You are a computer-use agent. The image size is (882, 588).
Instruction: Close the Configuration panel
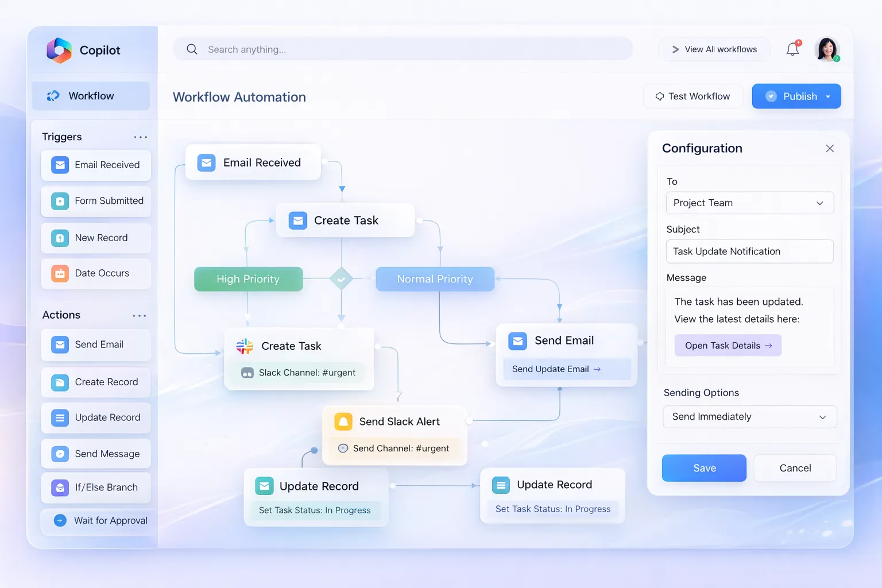[x=830, y=149]
